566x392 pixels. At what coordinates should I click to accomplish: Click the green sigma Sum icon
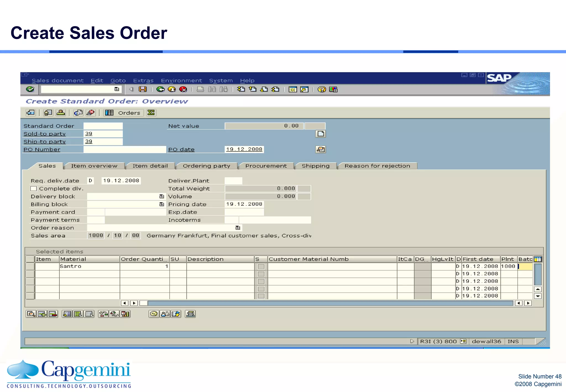[151, 113]
